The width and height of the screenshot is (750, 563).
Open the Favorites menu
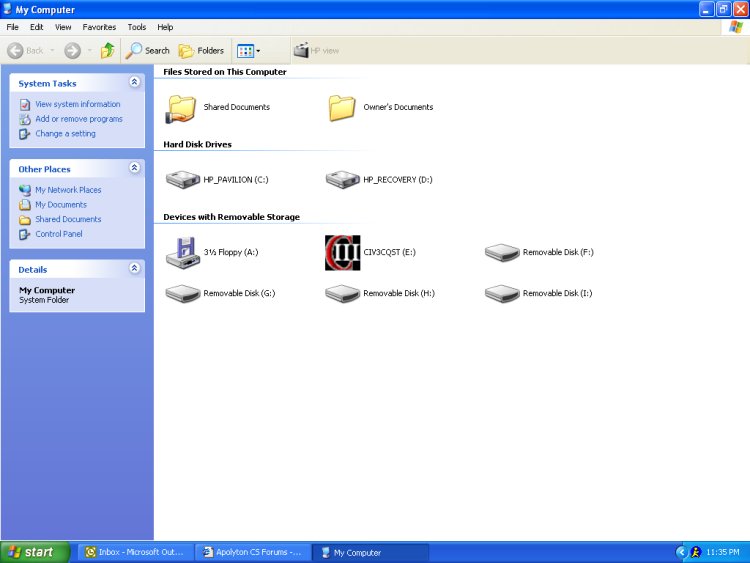[99, 27]
